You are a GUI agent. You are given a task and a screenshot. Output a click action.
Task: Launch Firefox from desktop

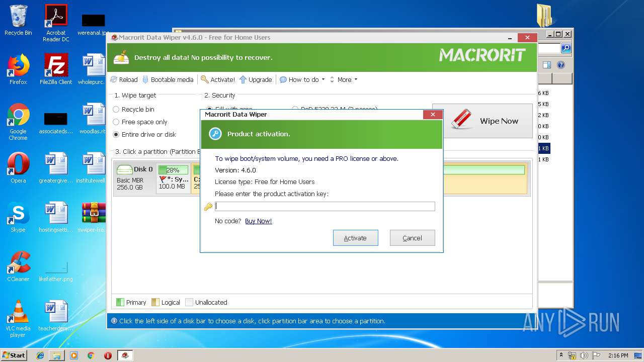18,69
